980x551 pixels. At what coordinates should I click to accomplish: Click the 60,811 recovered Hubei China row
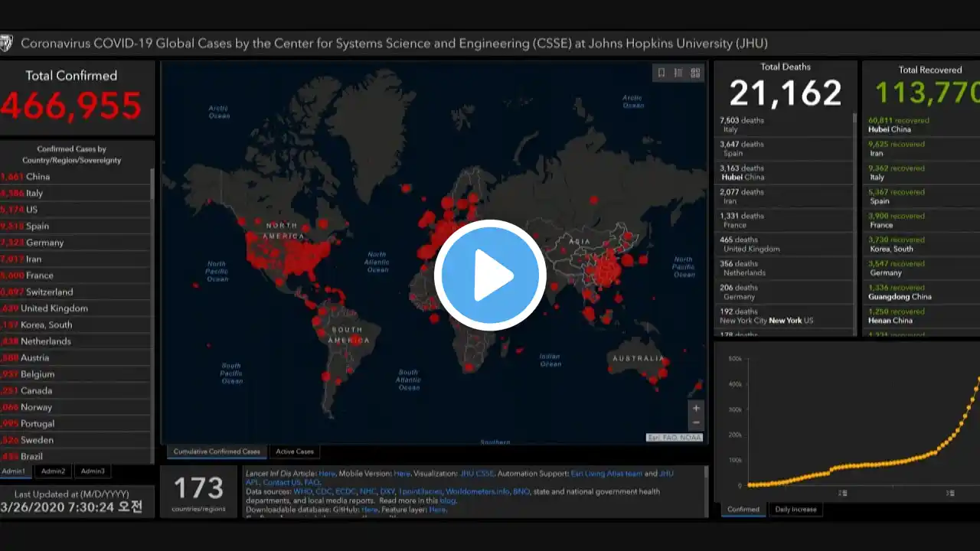(922, 125)
